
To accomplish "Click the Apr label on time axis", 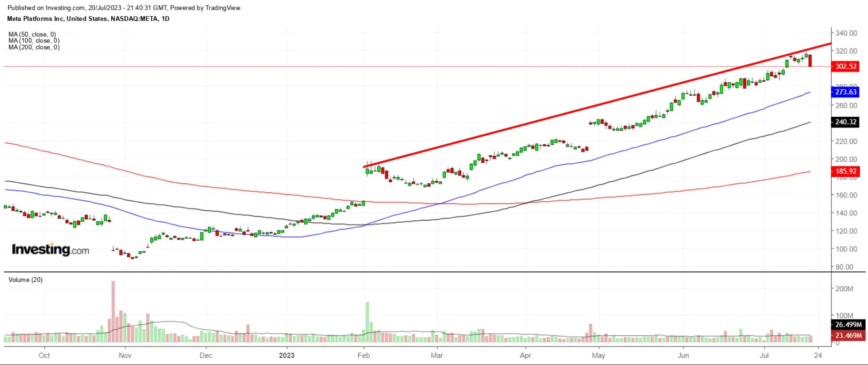I will point(525,356).
